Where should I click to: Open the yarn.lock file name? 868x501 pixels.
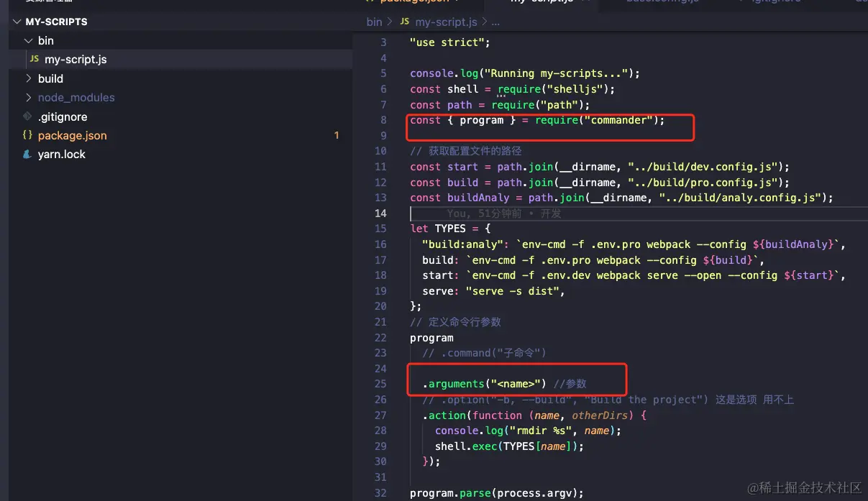[x=62, y=154]
